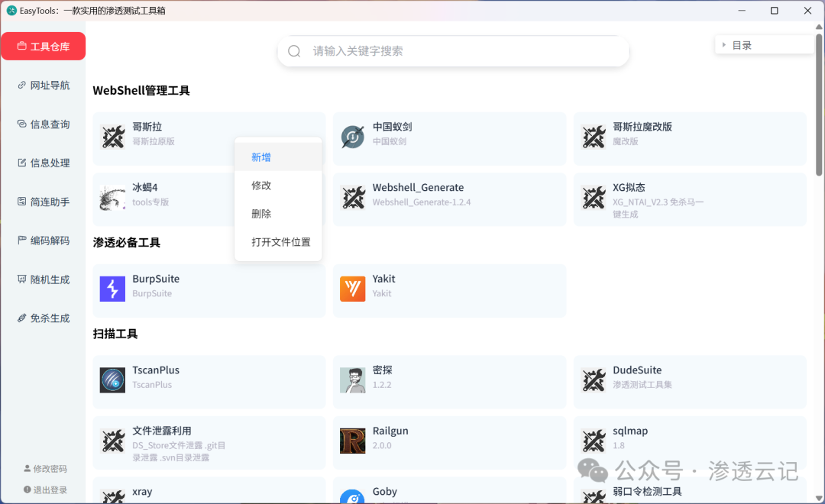Expand the 目录 table of contents
Viewport: 825px width, 504px height.
pos(765,45)
